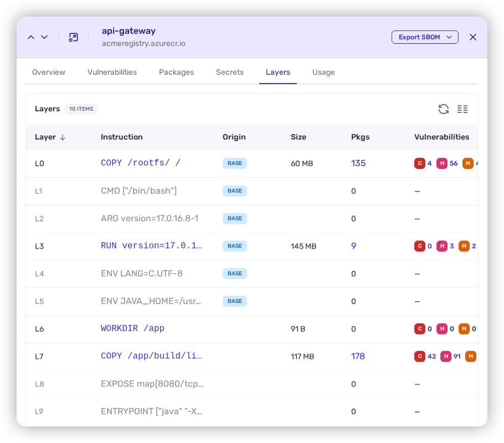Open COPY /app/build/li… instruction link

151,356
